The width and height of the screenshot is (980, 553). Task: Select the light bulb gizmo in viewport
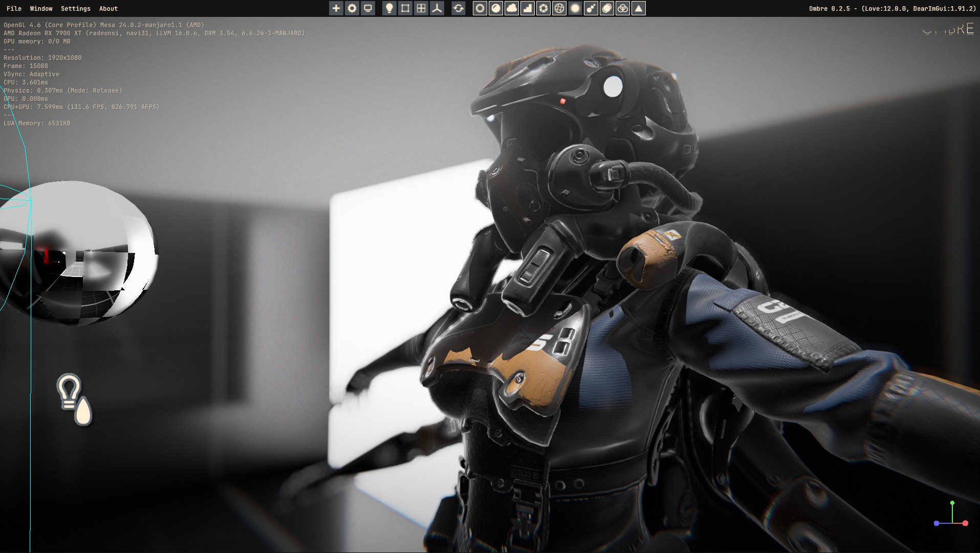coord(74,399)
